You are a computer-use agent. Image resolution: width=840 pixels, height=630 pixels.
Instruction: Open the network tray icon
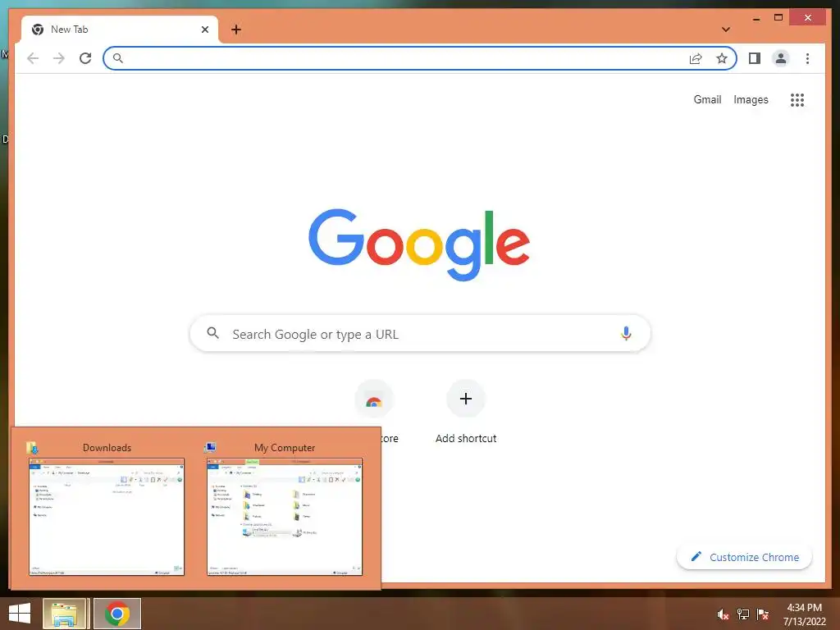742,614
